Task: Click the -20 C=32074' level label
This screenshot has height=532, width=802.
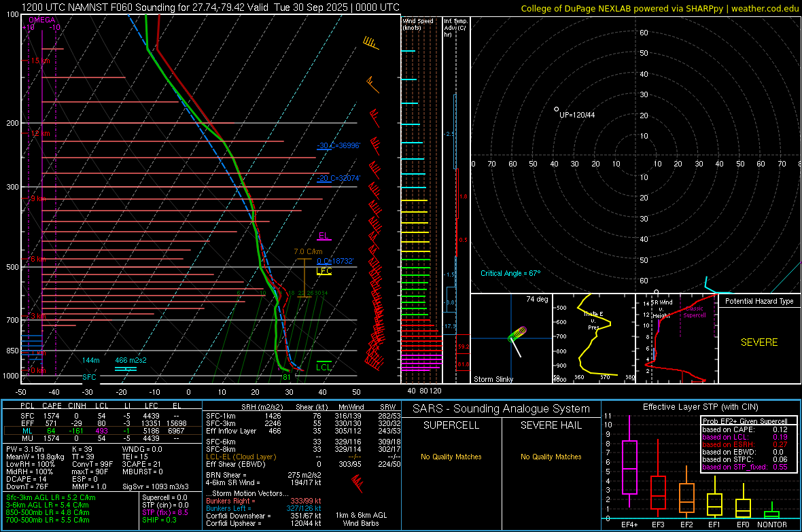Action: click(x=338, y=178)
